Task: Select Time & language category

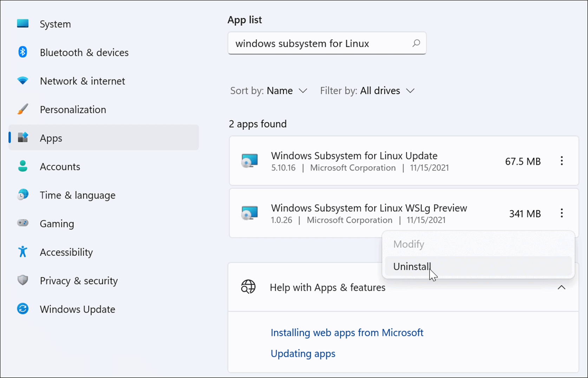Action: click(x=78, y=195)
